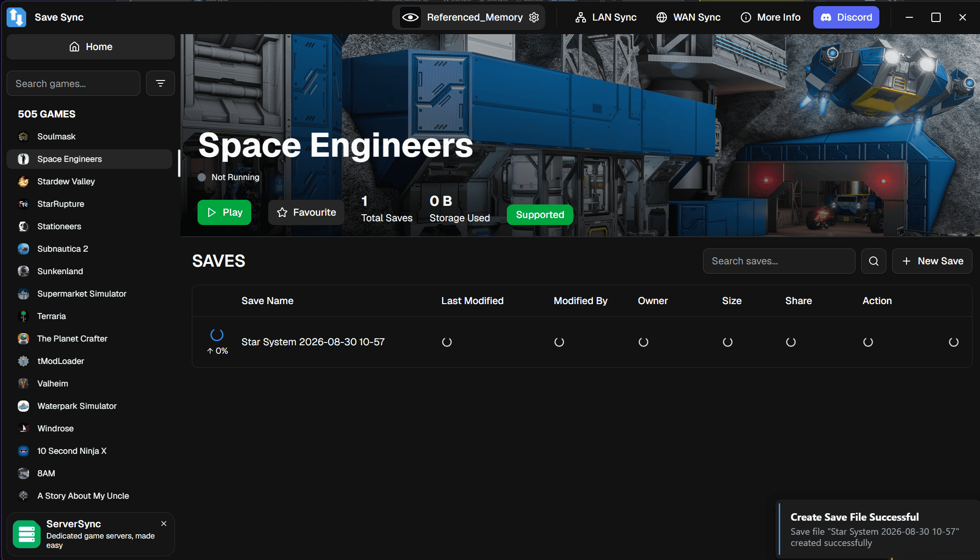The width and height of the screenshot is (980, 560).
Task: Select Terraria in the games list
Action: pos(89,316)
